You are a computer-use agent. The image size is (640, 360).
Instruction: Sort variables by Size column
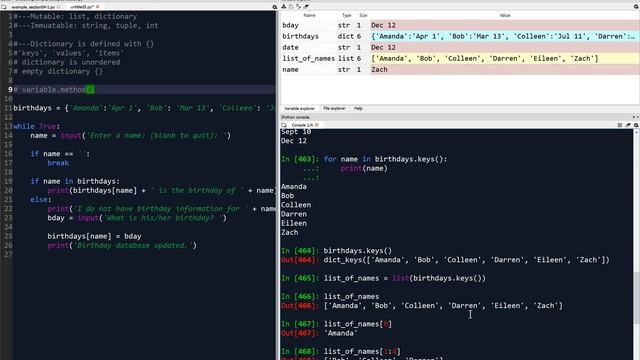coord(363,15)
